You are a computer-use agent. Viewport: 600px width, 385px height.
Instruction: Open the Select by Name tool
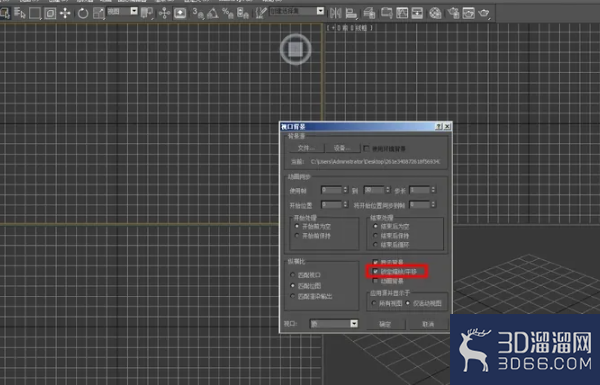pyautogui.click(x=19, y=13)
